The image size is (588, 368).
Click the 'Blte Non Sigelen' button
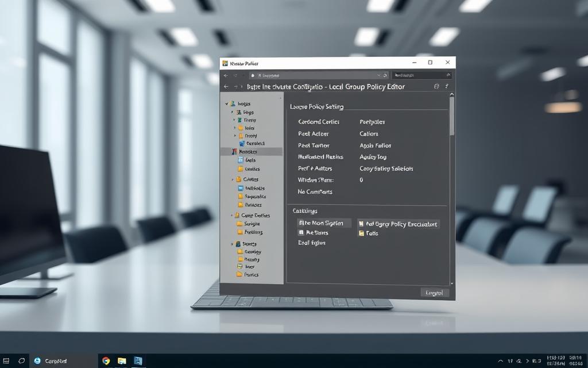324,223
